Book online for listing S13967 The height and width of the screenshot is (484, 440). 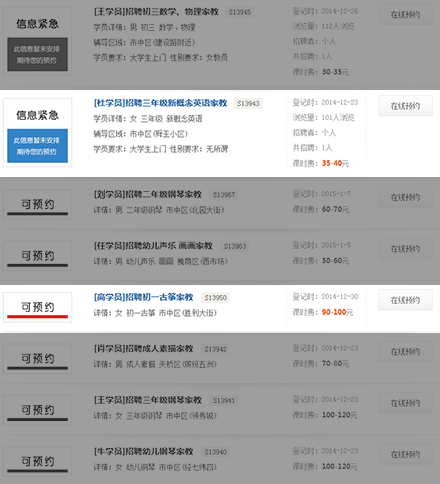click(x=405, y=197)
